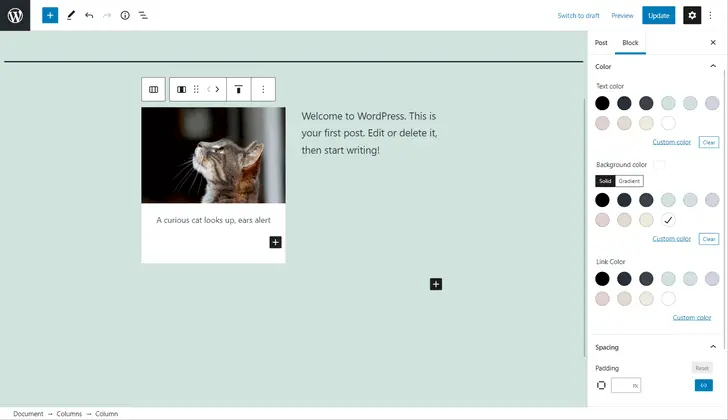The width and height of the screenshot is (728, 420).
Task: Click the Welcome to WordPress paragraph
Action: 369,133
